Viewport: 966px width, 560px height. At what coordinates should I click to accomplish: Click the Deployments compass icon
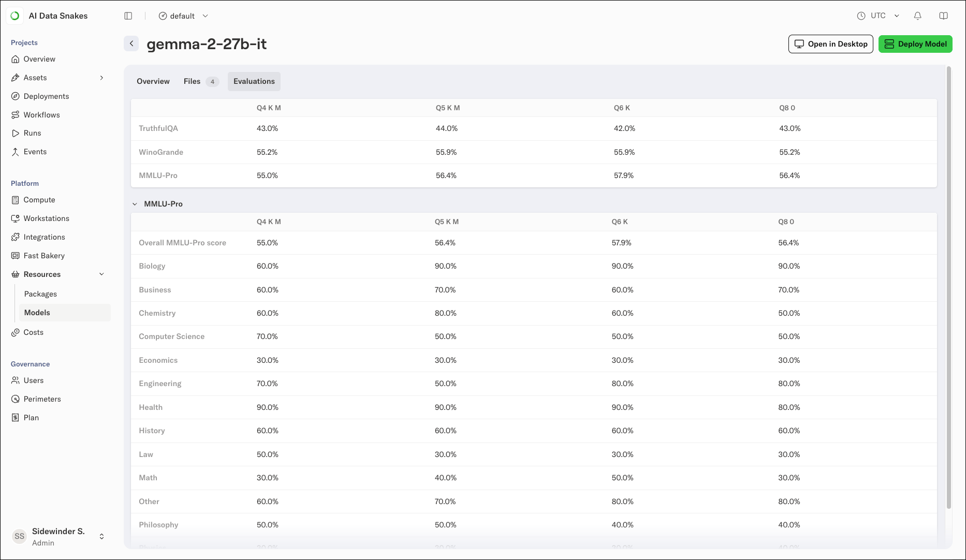tap(16, 96)
